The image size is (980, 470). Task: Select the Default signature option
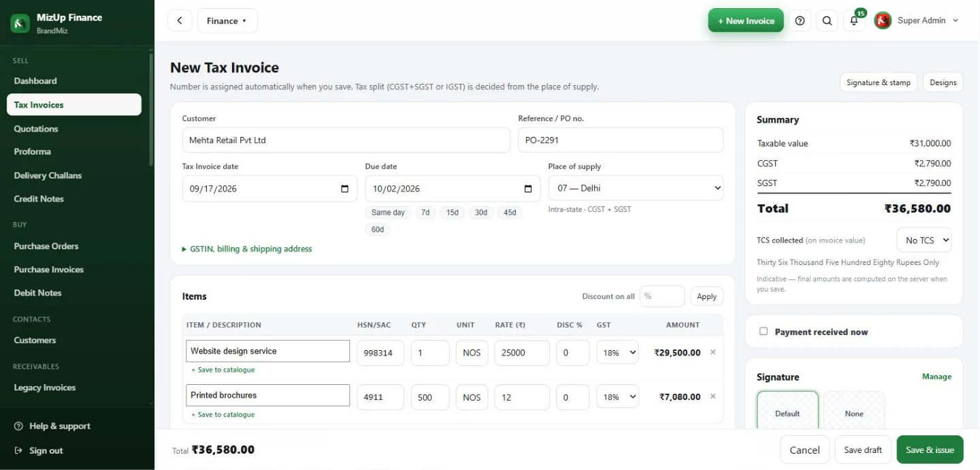pyautogui.click(x=787, y=410)
